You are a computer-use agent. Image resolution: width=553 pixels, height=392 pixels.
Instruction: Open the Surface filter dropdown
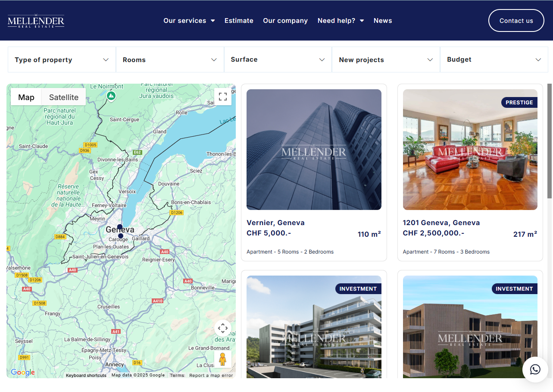[x=278, y=60]
